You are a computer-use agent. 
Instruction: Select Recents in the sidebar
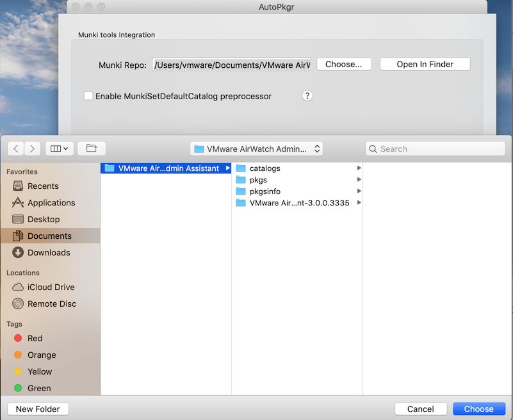coord(43,186)
